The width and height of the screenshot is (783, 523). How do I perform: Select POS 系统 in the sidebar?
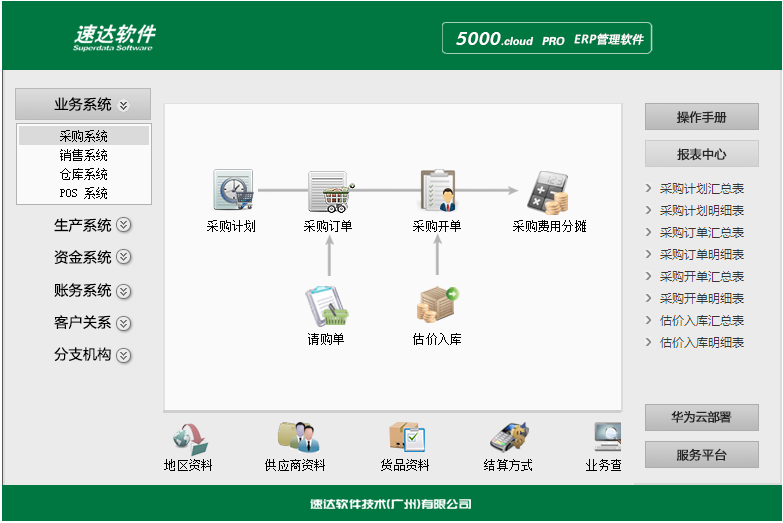coord(84,193)
